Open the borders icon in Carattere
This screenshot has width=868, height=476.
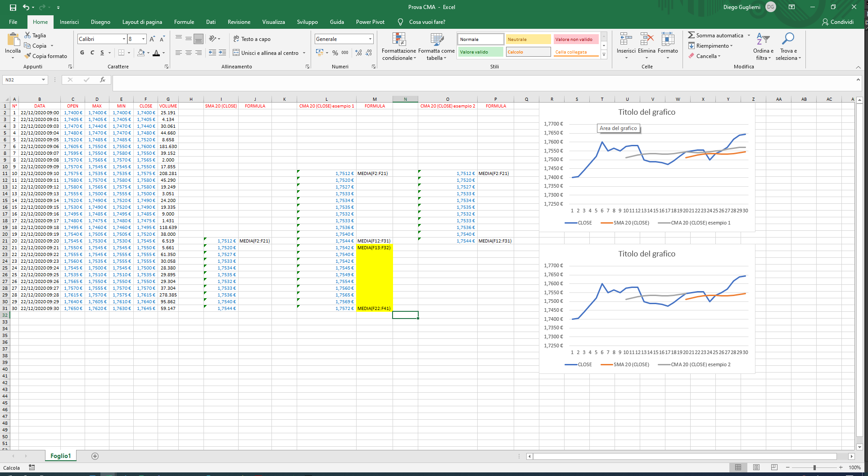121,53
